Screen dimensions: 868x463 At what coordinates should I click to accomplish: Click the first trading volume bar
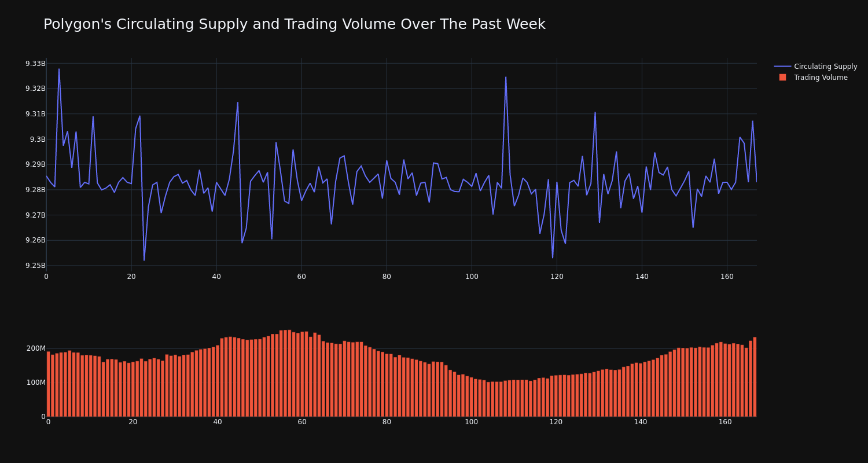click(48, 384)
